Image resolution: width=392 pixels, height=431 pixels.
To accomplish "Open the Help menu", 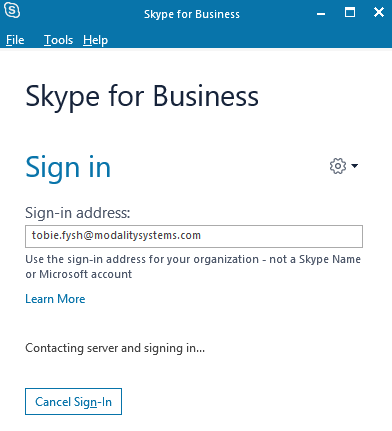I will [95, 40].
